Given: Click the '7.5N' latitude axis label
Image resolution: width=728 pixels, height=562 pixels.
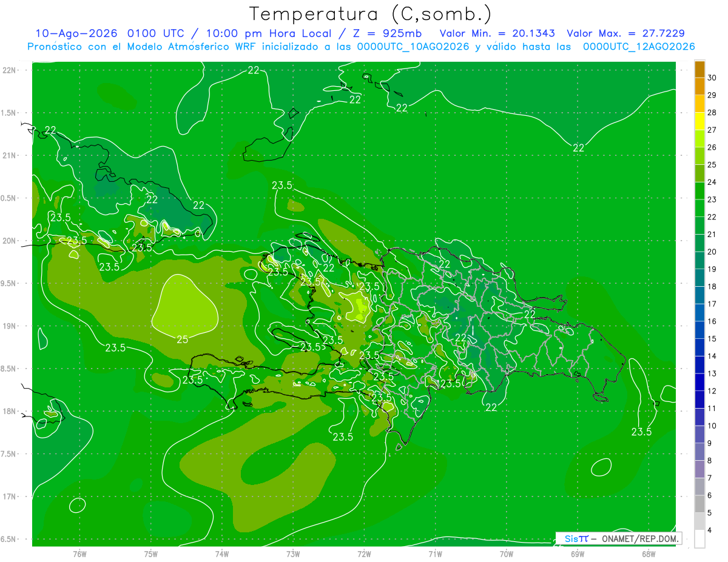Looking at the screenshot, I should click(10, 453).
